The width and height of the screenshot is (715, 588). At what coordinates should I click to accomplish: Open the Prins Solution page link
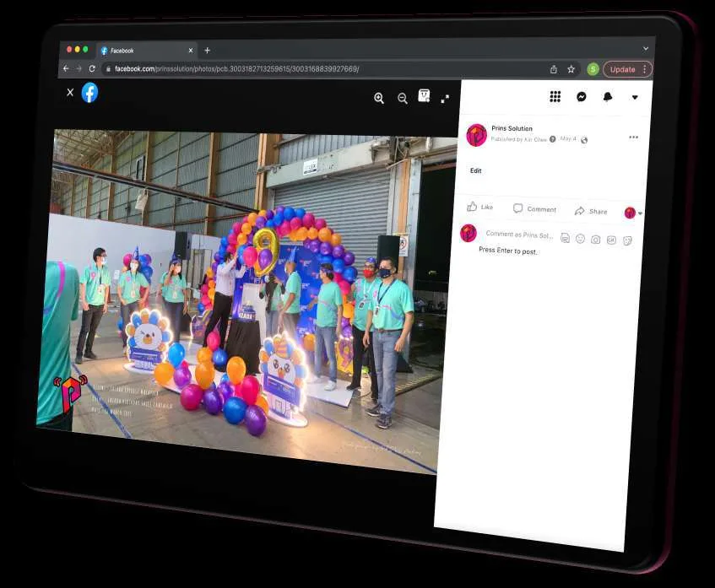click(512, 128)
